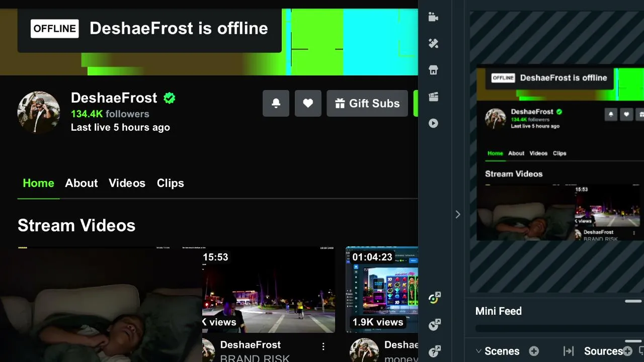The width and height of the screenshot is (644, 362).
Task: Expand the side panel with the arrow
Action: coord(458,215)
